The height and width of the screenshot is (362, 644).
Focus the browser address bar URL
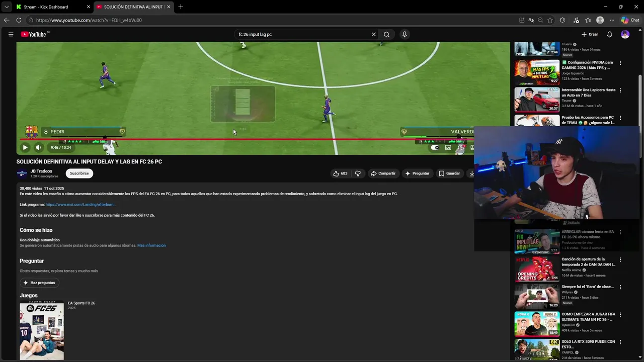(89, 20)
